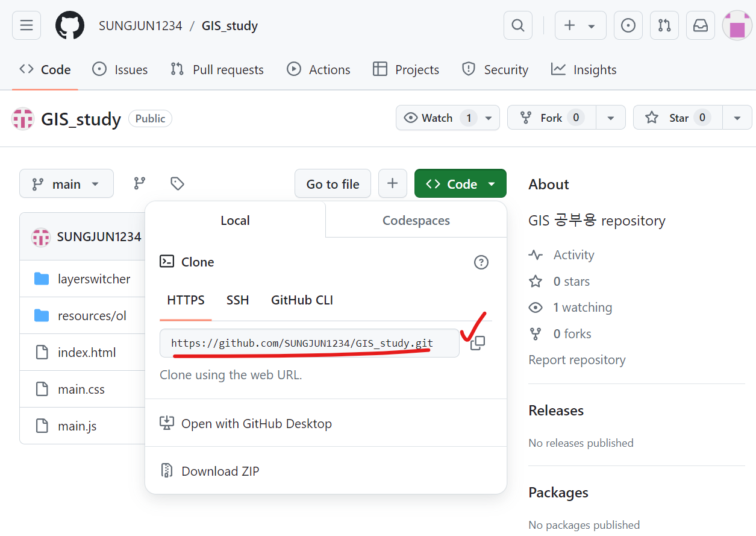
Task: Click the main.js file icon
Action: coord(42,426)
